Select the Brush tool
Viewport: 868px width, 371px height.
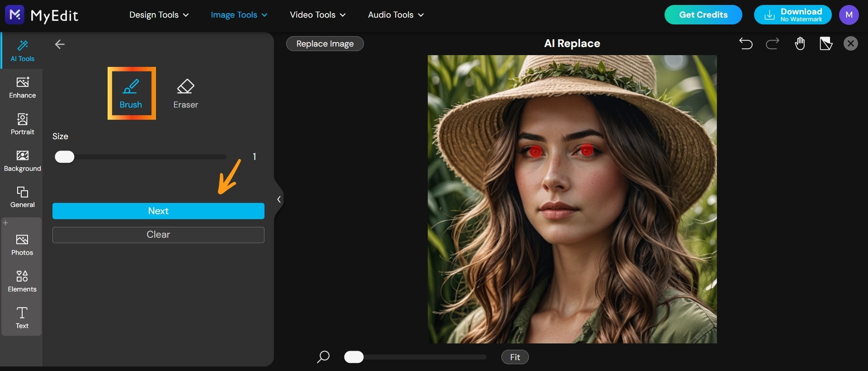132,93
